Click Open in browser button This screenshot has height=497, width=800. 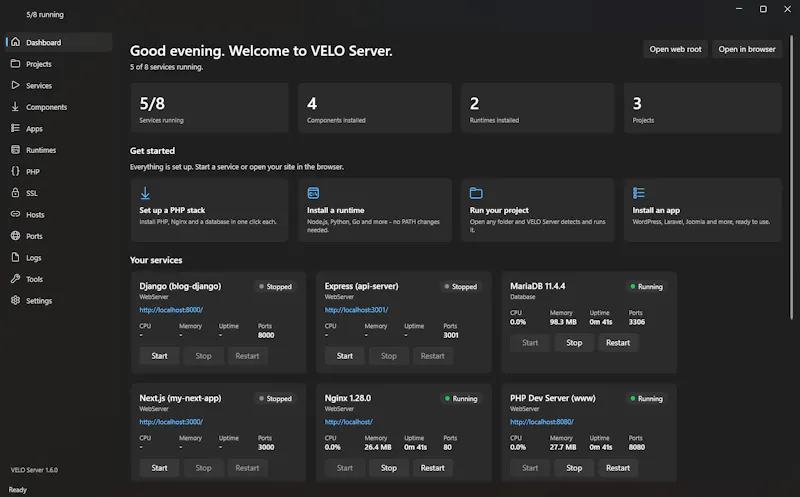tap(747, 49)
